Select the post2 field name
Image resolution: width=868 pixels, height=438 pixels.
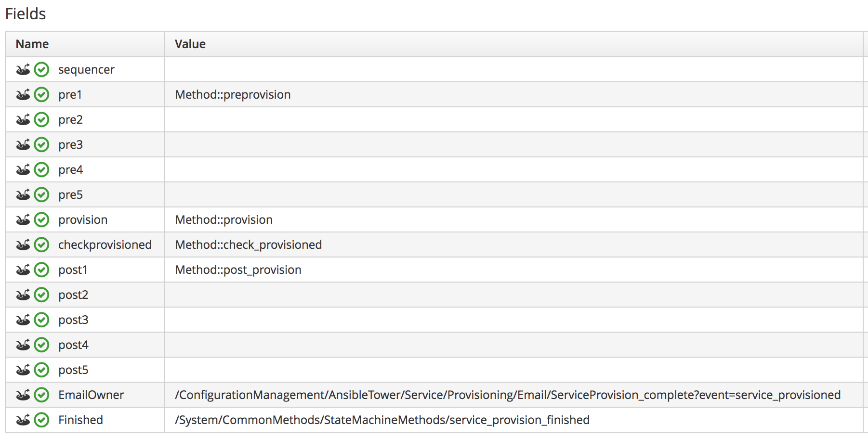(73, 295)
